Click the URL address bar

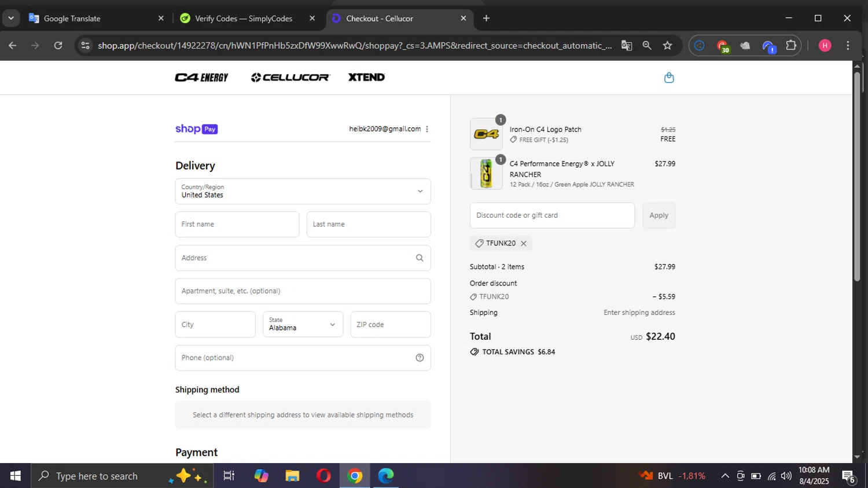point(354,46)
